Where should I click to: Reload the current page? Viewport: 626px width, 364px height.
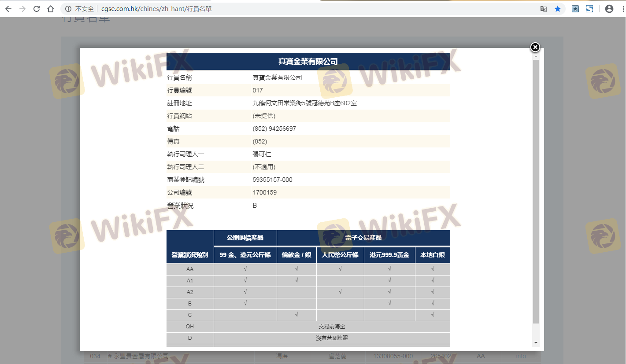pyautogui.click(x=37, y=9)
